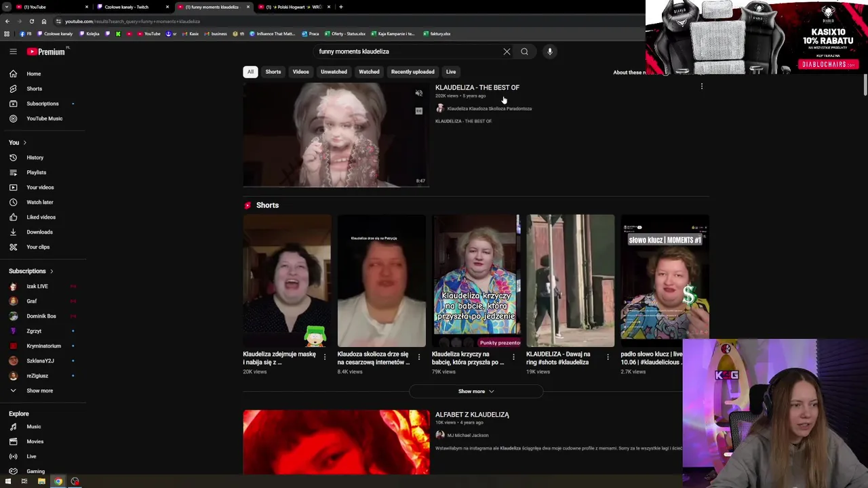Play the KLAUDELIZA best-of video thumbnail
868x488 pixels.
point(336,135)
